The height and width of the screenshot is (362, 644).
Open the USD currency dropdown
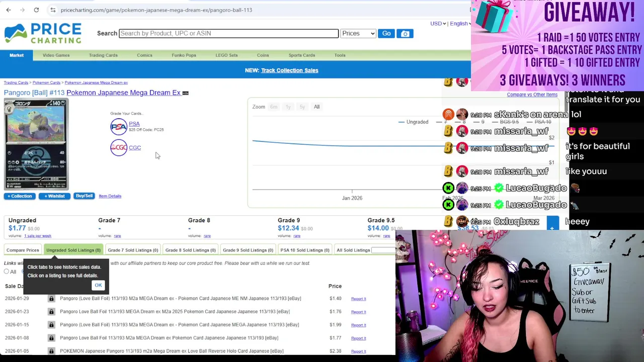tap(438, 24)
